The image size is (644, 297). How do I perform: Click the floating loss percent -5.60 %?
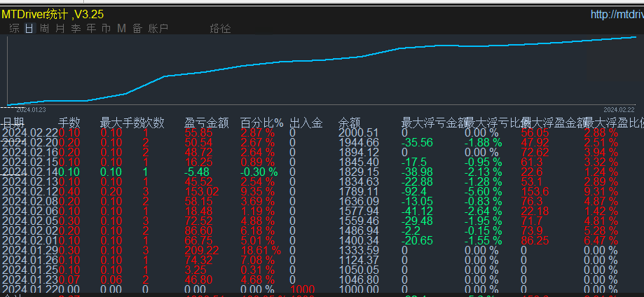click(x=484, y=191)
